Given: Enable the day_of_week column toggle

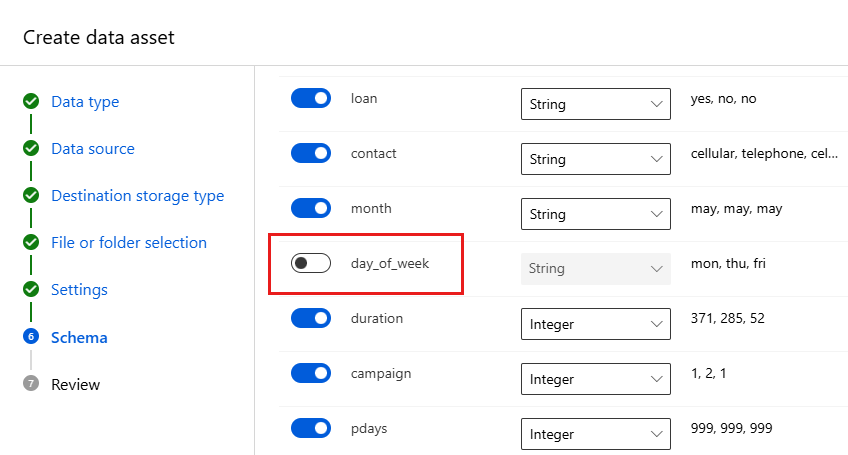Looking at the screenshot, I should coord(310,263).
